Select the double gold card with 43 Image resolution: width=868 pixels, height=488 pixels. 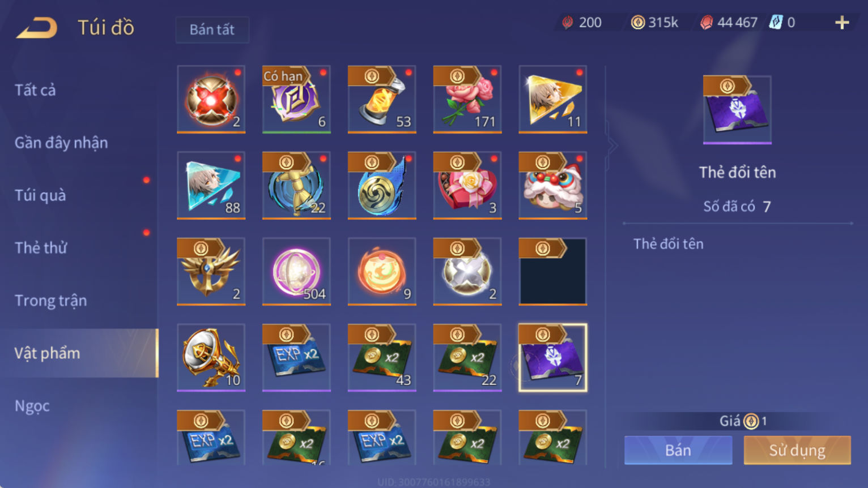[x=382, y=357]
